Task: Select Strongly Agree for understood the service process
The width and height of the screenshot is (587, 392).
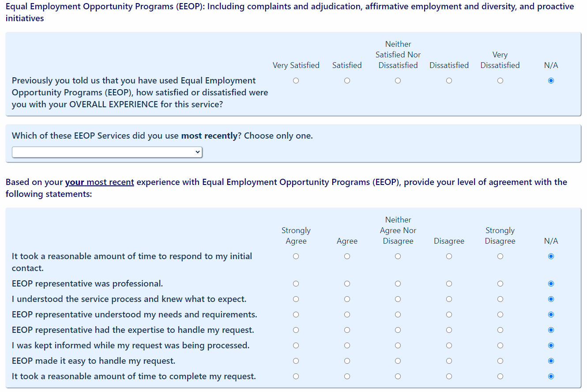Action: (x=296, y=299)
